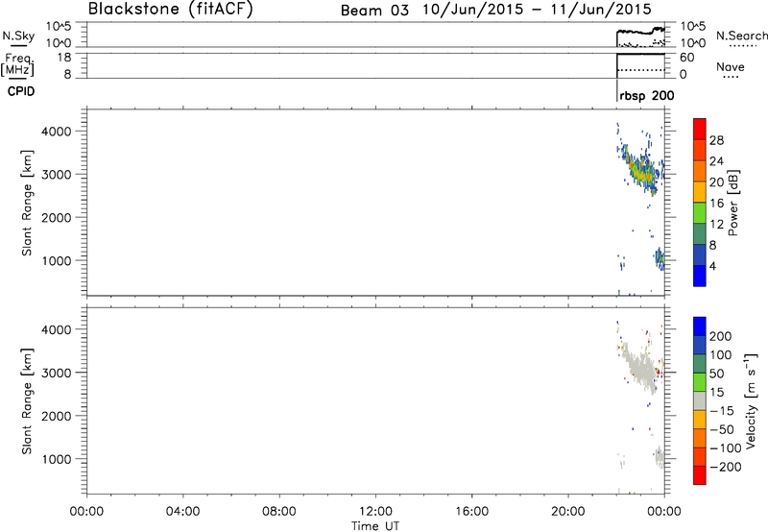The height and width of the screenshot is (532, 768).
Task: Click the 'N.Sky' legend label
Action: coord(18,36)
